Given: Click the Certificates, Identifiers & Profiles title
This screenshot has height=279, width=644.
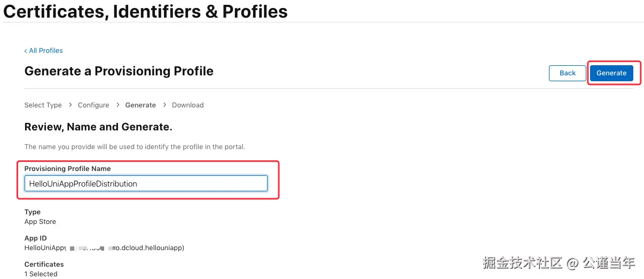Looking at the screenshot, I should pos(145,11).
